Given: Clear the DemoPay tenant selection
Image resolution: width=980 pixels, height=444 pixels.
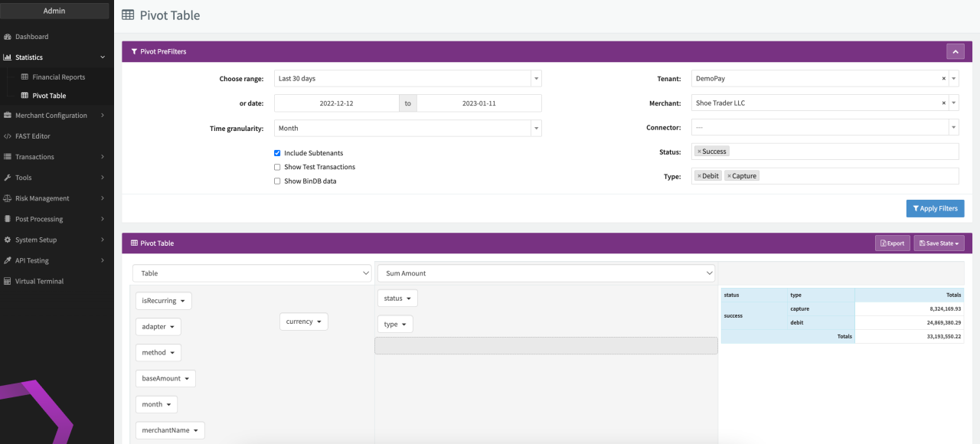Looking at the screenshot, I should 943,78.
